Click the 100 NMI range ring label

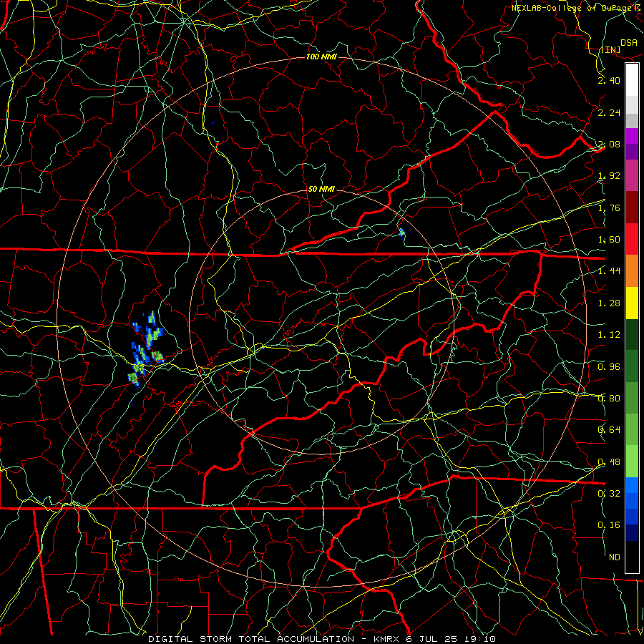(x=321, y=57)
